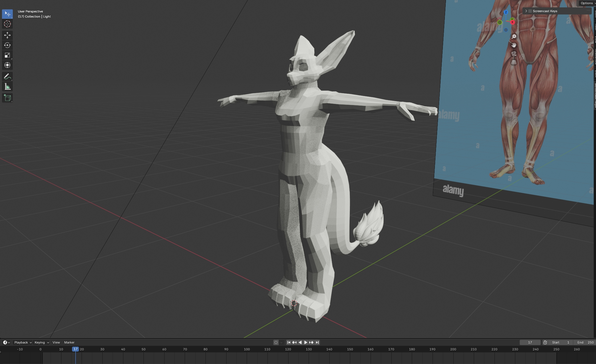
Task: Click the viewport zoom magnifier icon
Action: [514, 36]
